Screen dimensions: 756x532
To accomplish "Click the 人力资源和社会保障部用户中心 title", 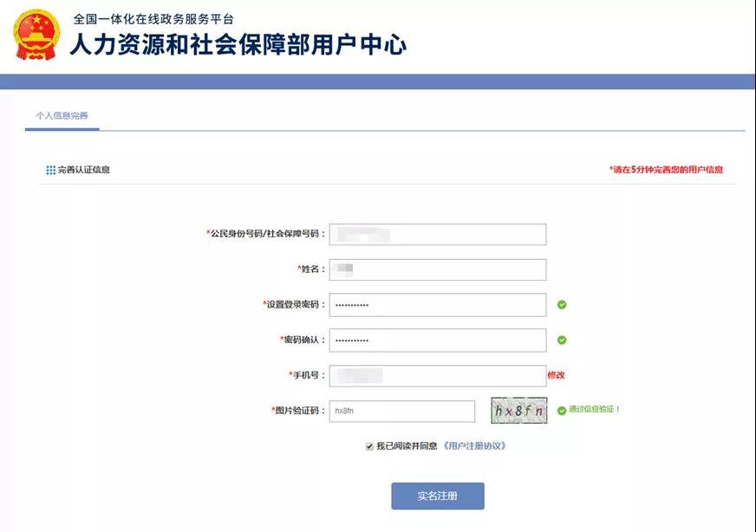I will point(238,44).
